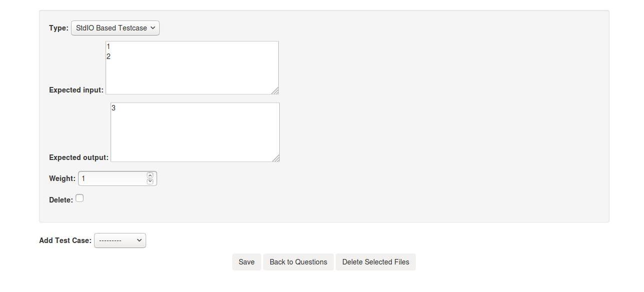Click Delete Selected Files button
This screenshot has width=644, height=292.
(376, 262)
